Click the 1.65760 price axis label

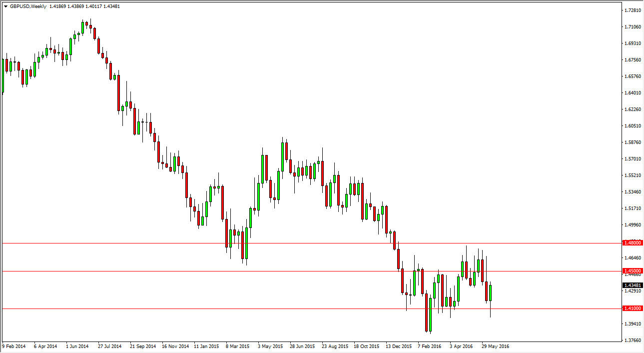(633, 76)
